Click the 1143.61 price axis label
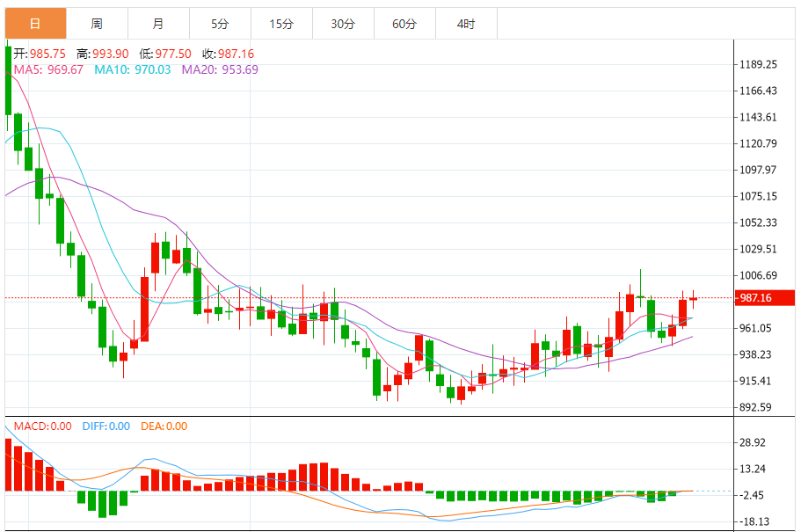Image resolution: width=801 pixels, height=532 pixels. (758, 117)
